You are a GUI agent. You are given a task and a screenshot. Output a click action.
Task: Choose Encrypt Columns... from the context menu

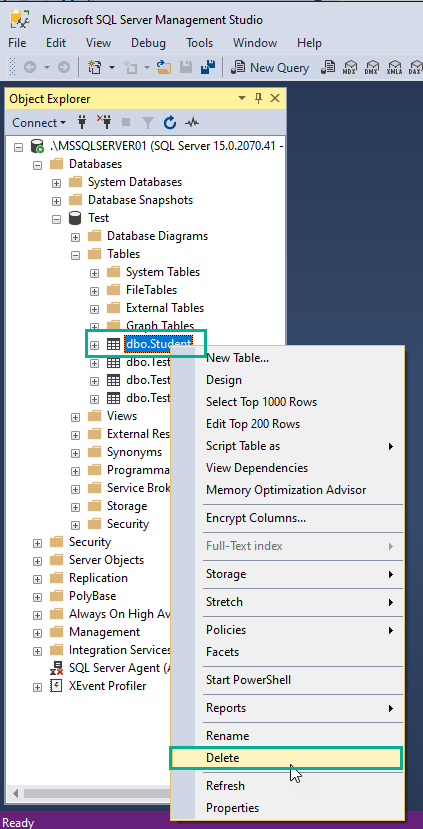click(x=287, y=518)
